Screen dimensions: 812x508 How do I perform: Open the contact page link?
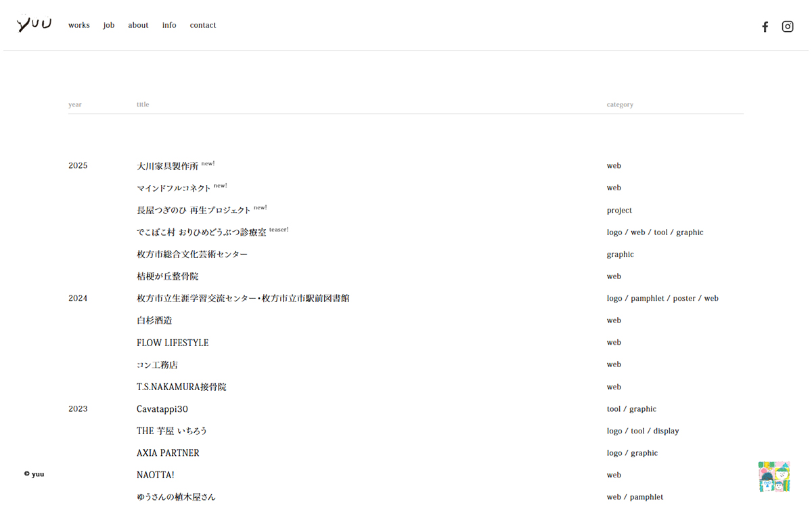202,25
